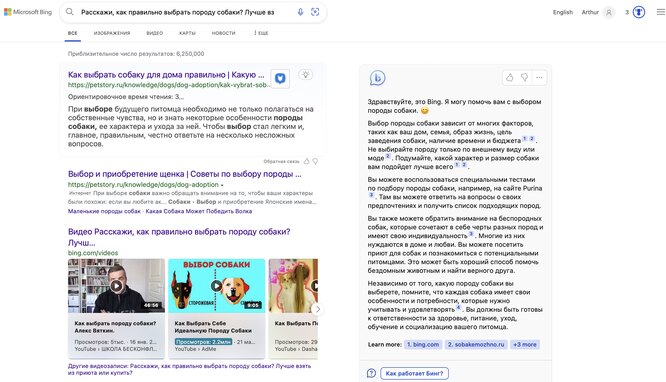
Task: Switch to the КАРТЫ tab
Action: coord(187,33)
